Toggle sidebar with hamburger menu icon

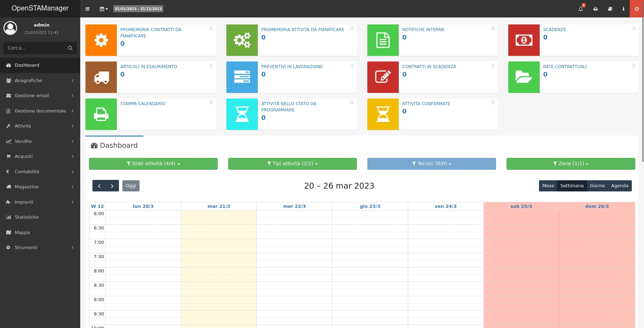tap(88, 9)
